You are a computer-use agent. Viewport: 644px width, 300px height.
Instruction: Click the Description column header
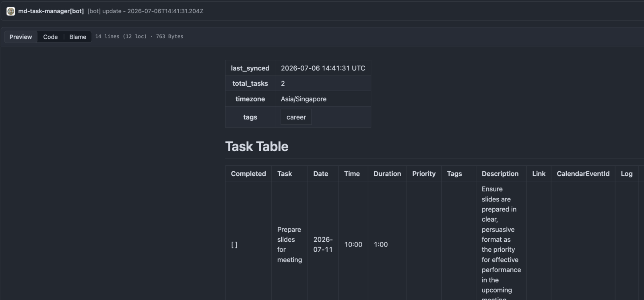(x=501, y=174)
